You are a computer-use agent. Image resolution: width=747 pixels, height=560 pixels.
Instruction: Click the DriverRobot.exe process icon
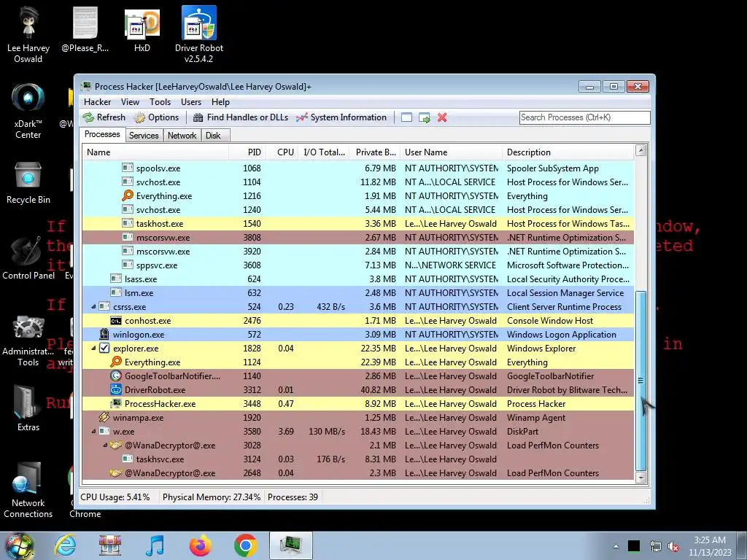point(116,389)
